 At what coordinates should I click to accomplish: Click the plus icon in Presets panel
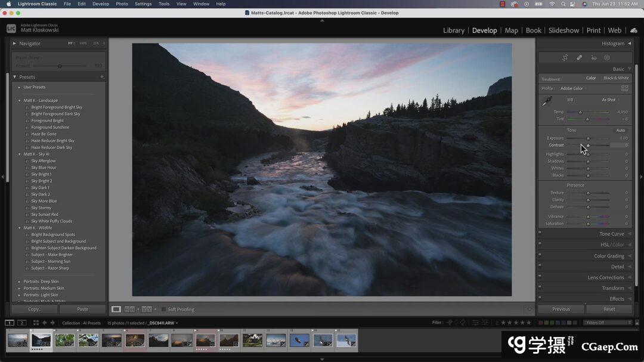pos(102,77)
